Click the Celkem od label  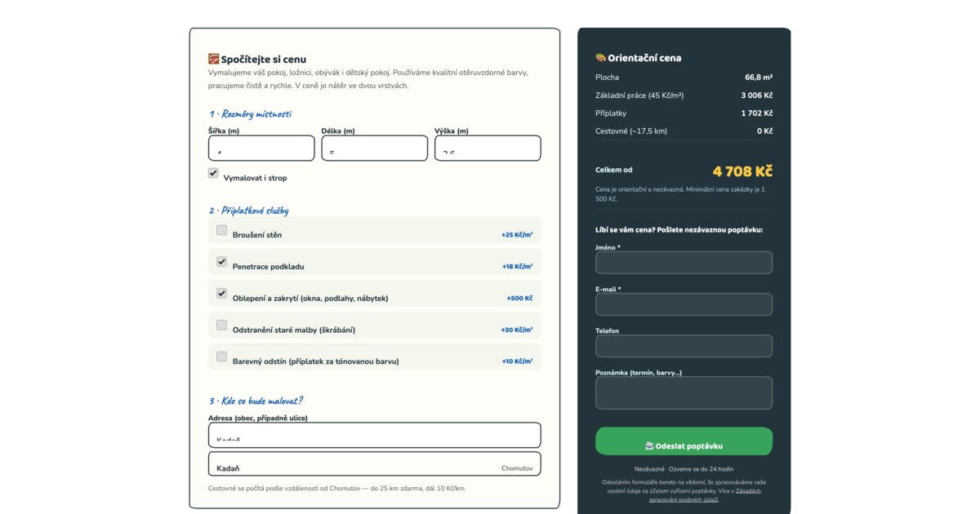pyautogui.click(x=614, y=170)
